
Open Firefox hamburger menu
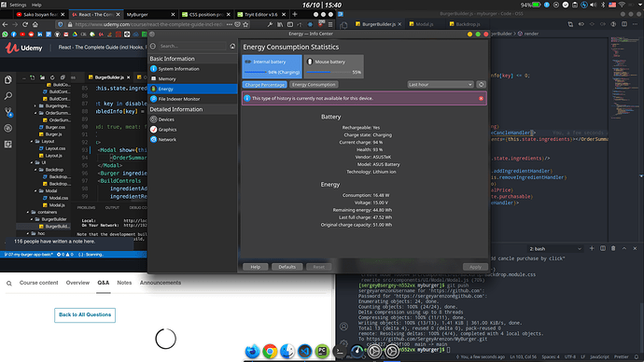(330, 24)
